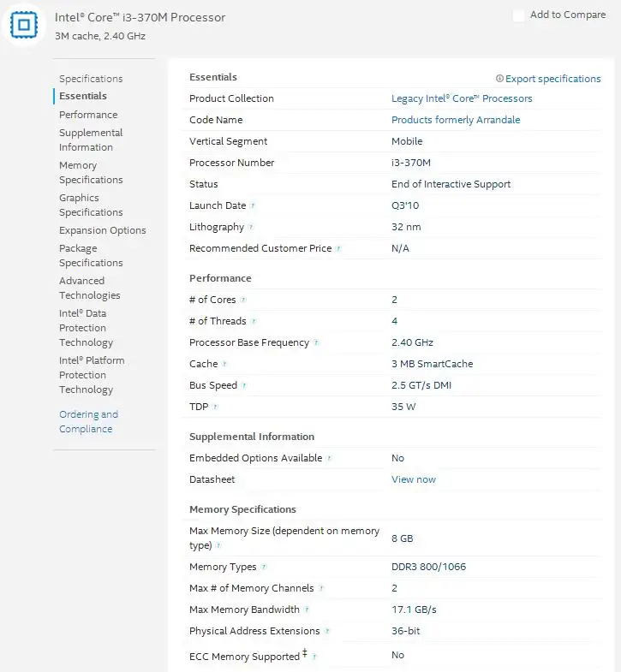Click the processor chip icon

pyautogui.click(x=24, y=25)
